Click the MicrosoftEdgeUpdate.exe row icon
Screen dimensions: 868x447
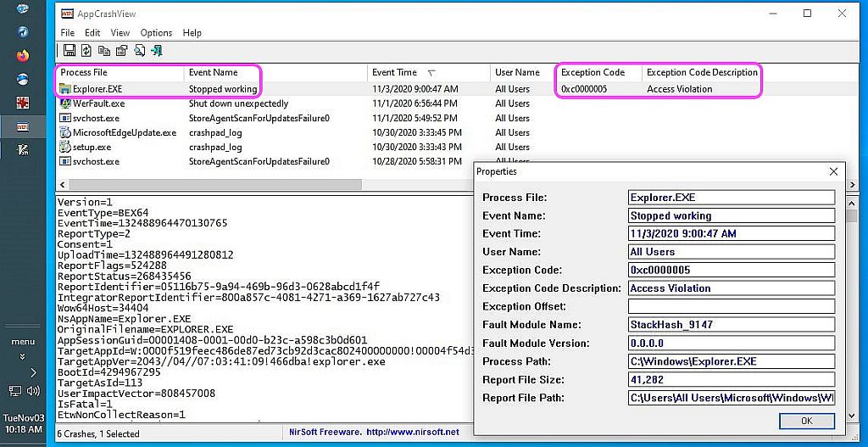tap(65, 132)
